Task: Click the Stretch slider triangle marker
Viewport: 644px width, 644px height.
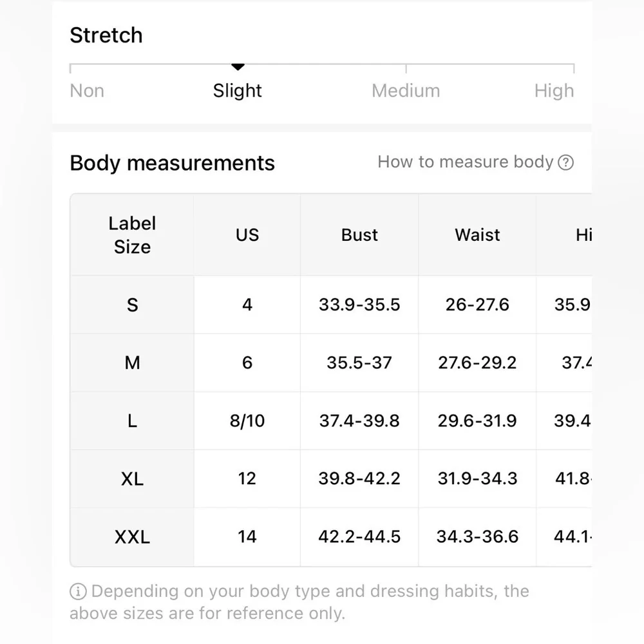Action: (238, 66)
